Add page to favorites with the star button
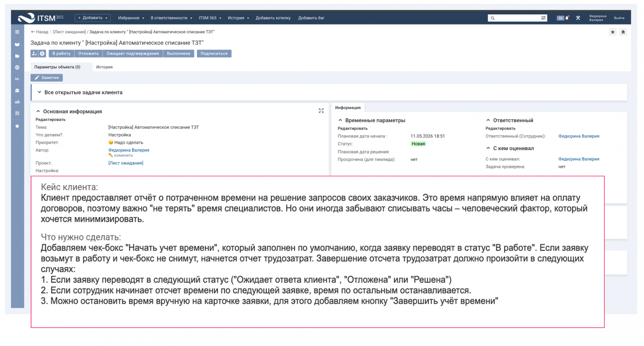The height and width of the screenshot is (346, 644). coord(613,32)
